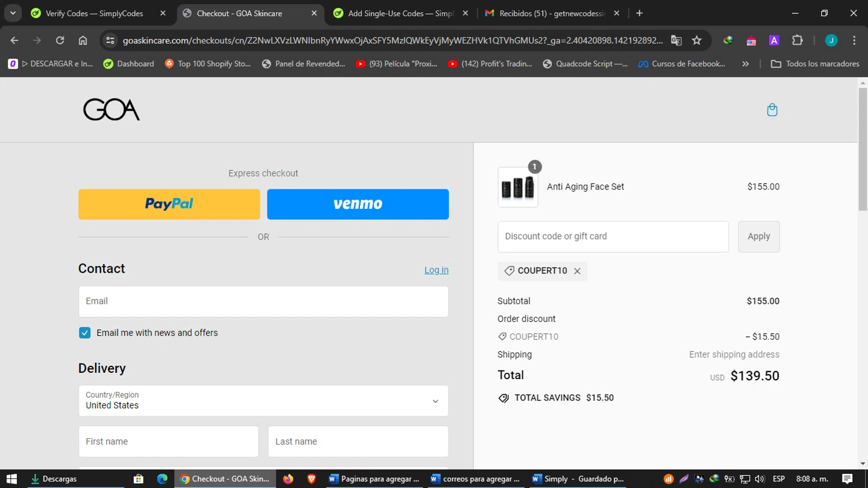868x488 pixels.
Task: Open the Windows notification center
Action: [x=847, y=479]
